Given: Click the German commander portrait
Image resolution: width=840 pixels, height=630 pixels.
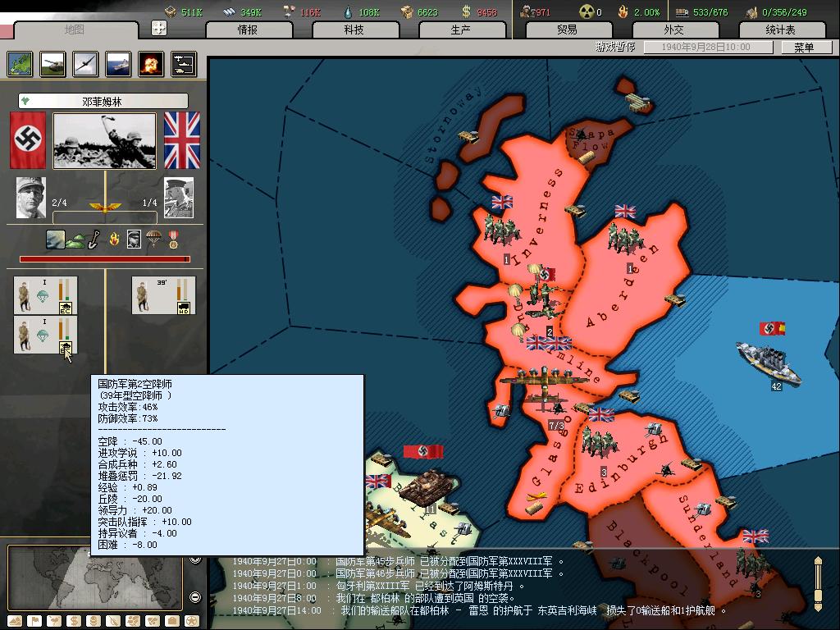Looking at the screenshot, I should (x=30, y=198).
